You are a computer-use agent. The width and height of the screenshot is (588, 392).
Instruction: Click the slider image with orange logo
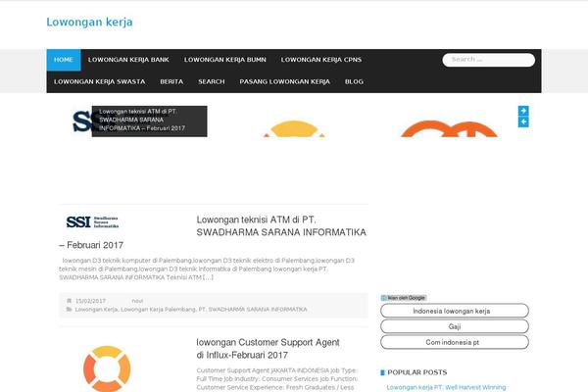point(449,128)
